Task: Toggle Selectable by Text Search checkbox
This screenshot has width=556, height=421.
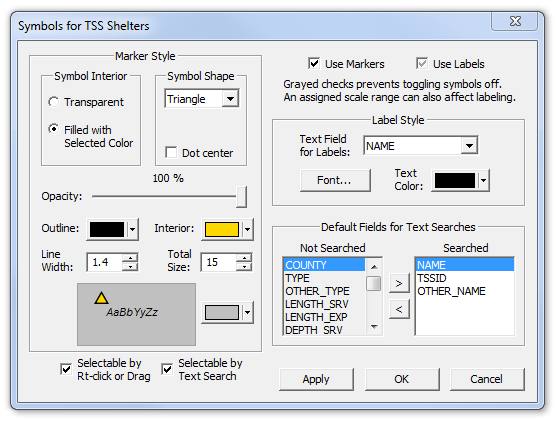Action: [x=167, y=369]
